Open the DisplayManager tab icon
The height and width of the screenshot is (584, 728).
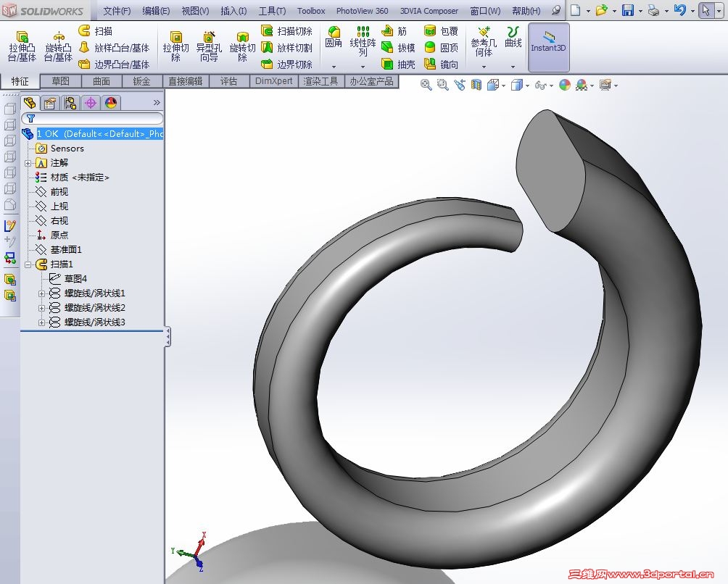coord(110,103)
